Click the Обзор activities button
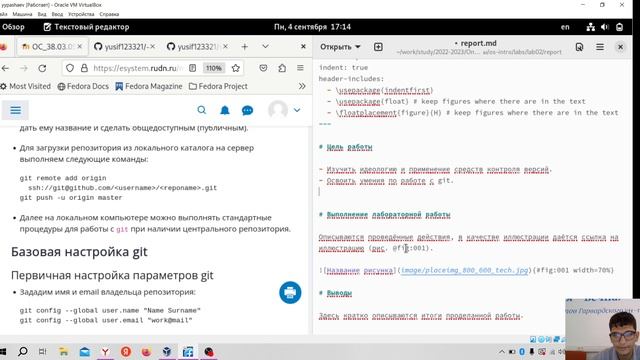The height and width of the screenshot is (360, 640). (x=13, y=27)
